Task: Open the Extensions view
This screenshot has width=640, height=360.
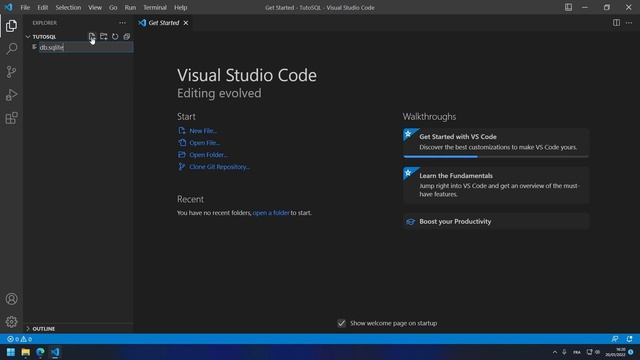Action: 11,118
